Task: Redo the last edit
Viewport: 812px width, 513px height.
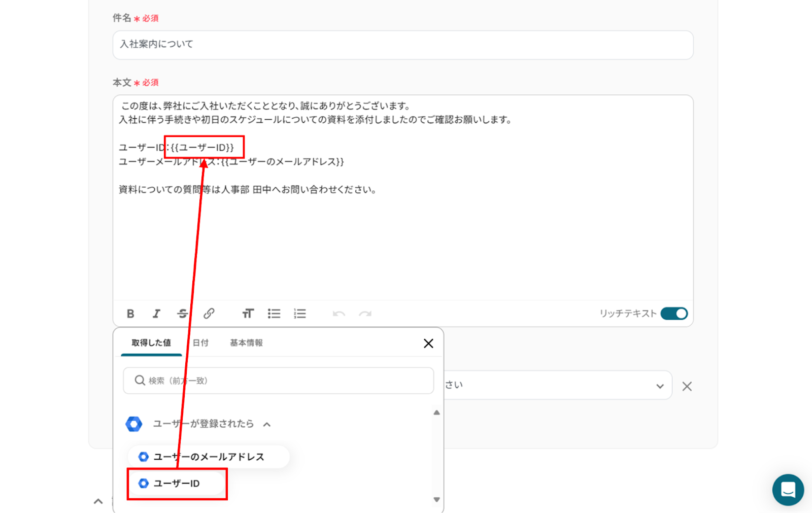Action: click(x=365, y=314)
